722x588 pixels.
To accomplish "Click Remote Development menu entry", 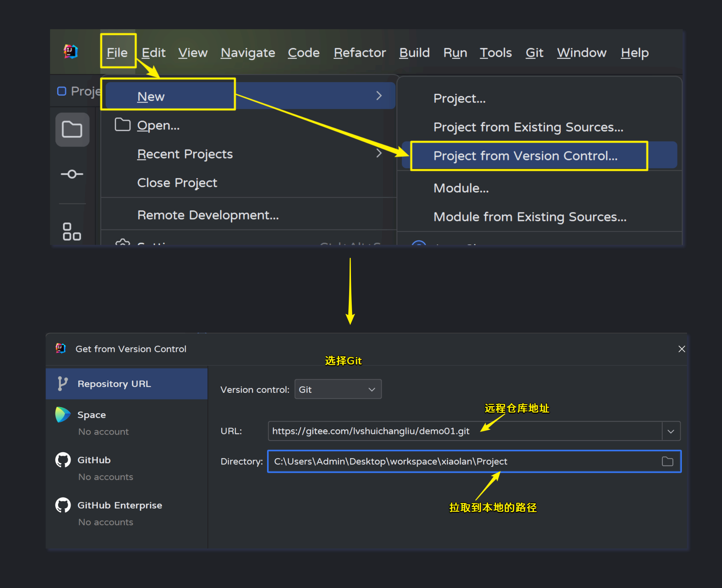I will click(208, 215).
